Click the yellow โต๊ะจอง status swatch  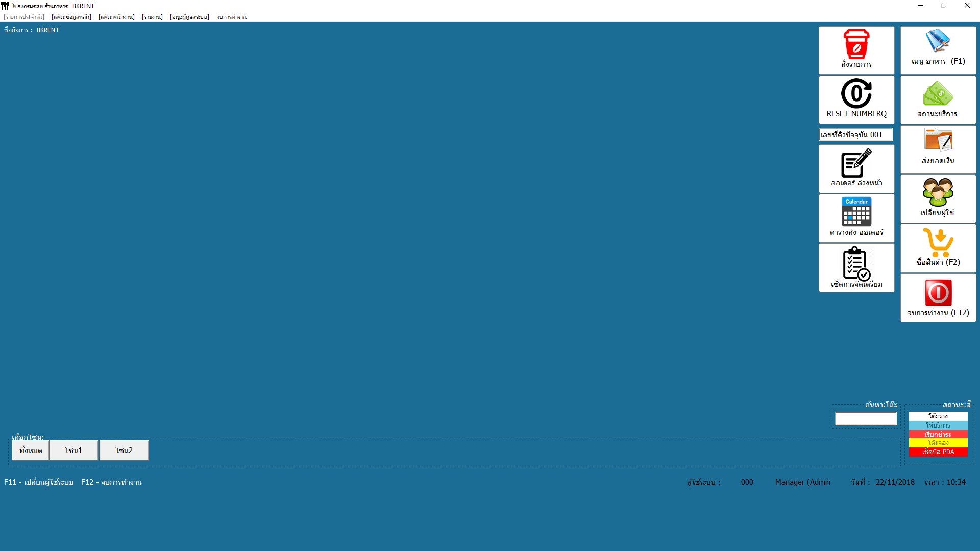click(938, 443)
